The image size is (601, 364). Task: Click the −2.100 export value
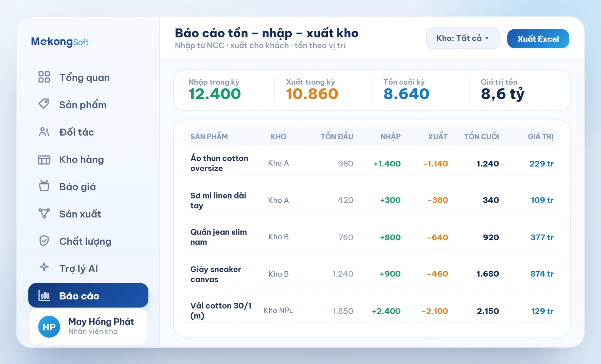(434, 311)
